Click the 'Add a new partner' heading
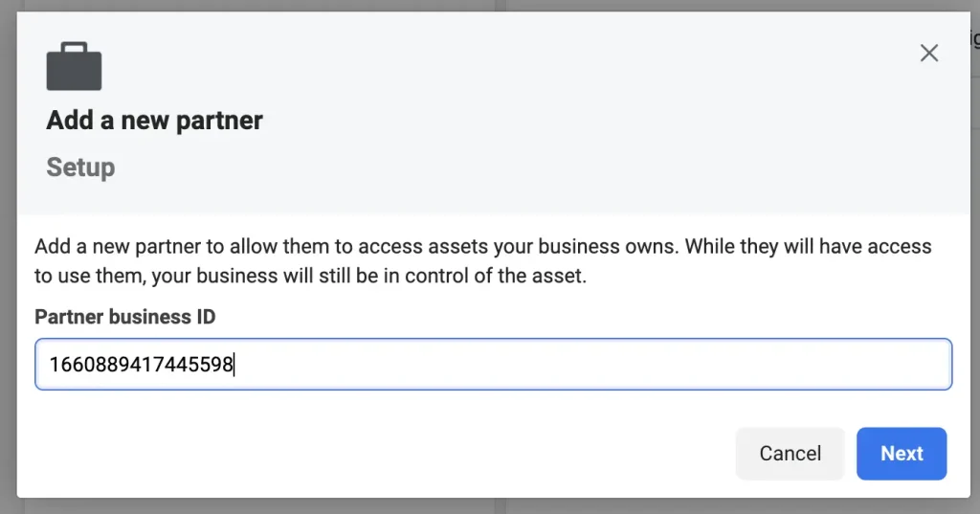The image size is (980, 514). coord(154,120)
